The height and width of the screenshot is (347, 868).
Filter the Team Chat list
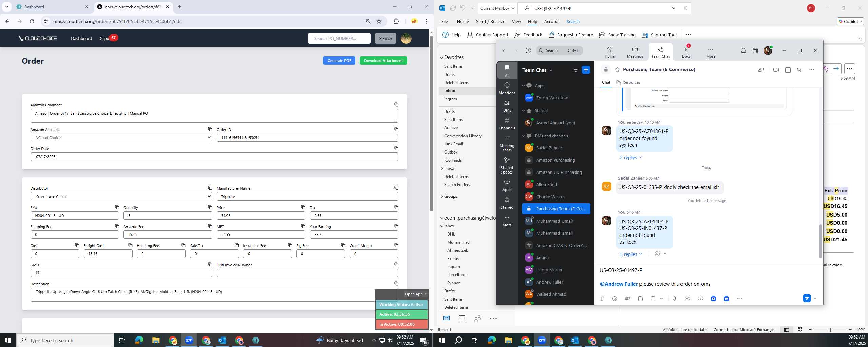coord(575,70)
